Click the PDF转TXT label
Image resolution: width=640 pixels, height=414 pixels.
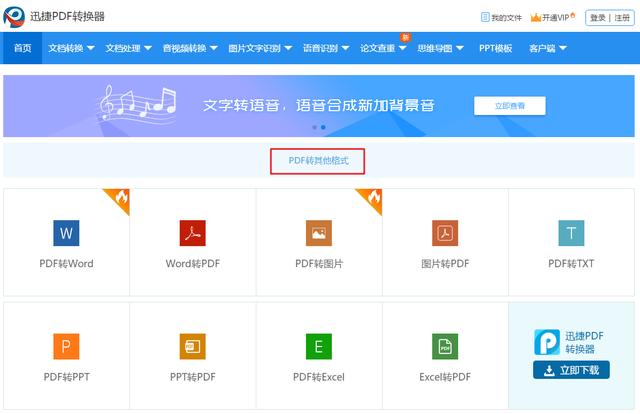571,264
